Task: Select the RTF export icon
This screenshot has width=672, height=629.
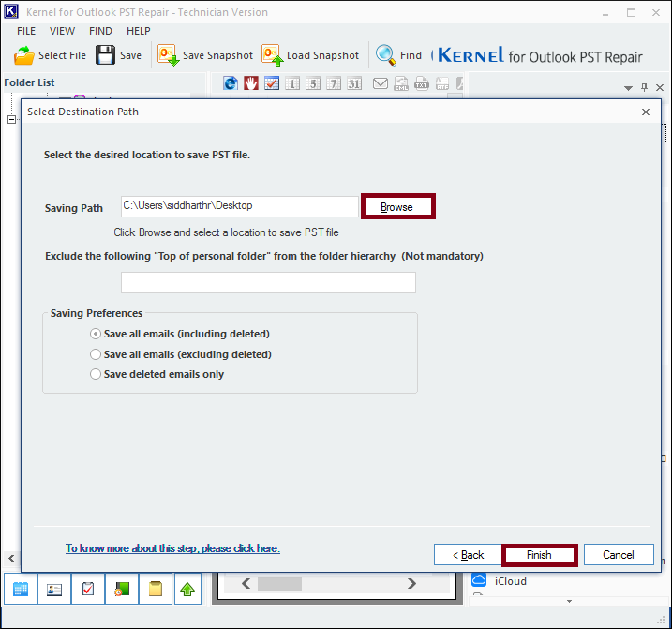Action: tap(442, 83)
